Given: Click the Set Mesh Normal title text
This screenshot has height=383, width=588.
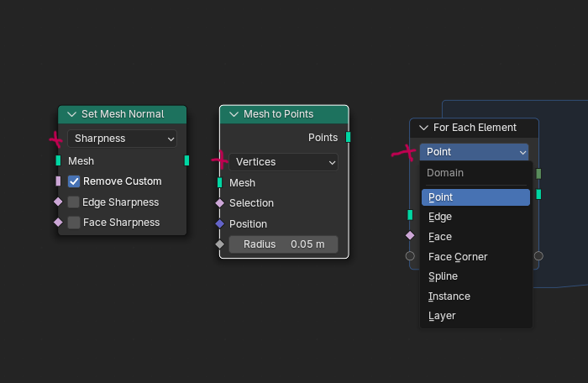Looking at the screenshot, I should click(123, 114).
